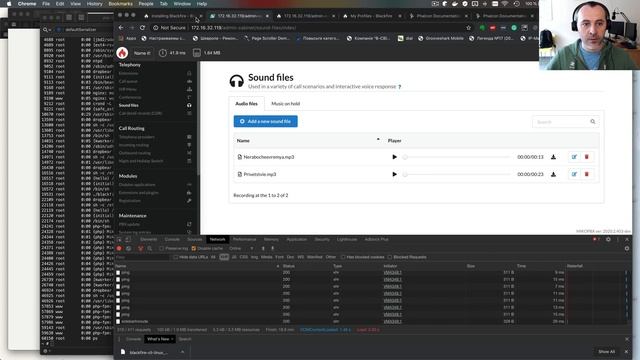Select the XHR network filter
The image size is (640, 360).
[224, 257]
